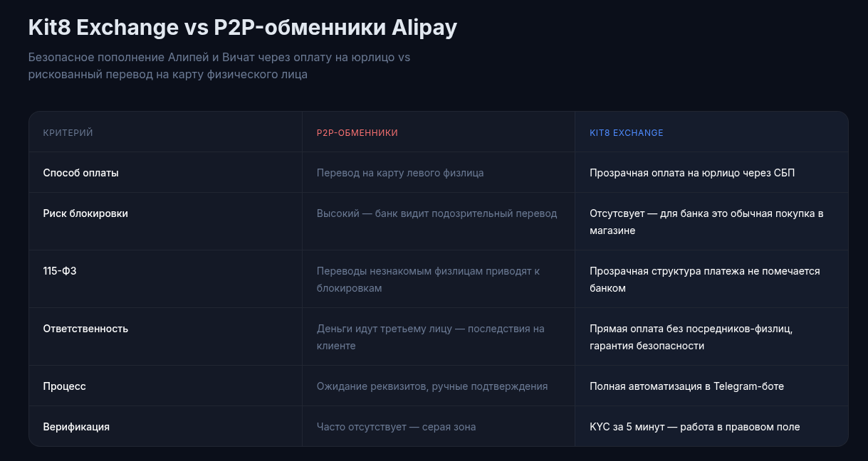Viewport: 868px width, 461px height.
Task: Click the "Способ оплаты" row label
Action: [81, 173]
